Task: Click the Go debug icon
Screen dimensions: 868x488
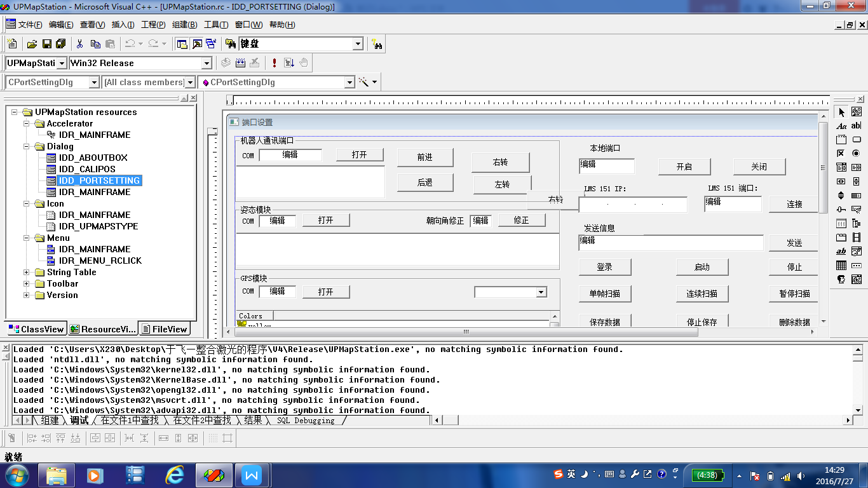Action: 289,62
